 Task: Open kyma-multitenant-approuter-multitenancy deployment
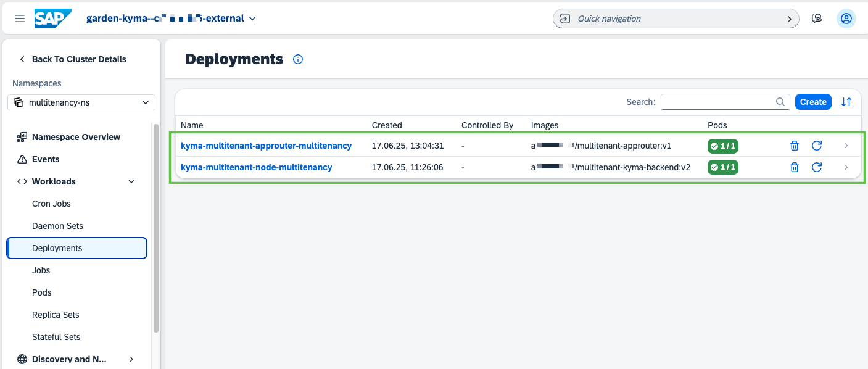(x=266, y=146)
